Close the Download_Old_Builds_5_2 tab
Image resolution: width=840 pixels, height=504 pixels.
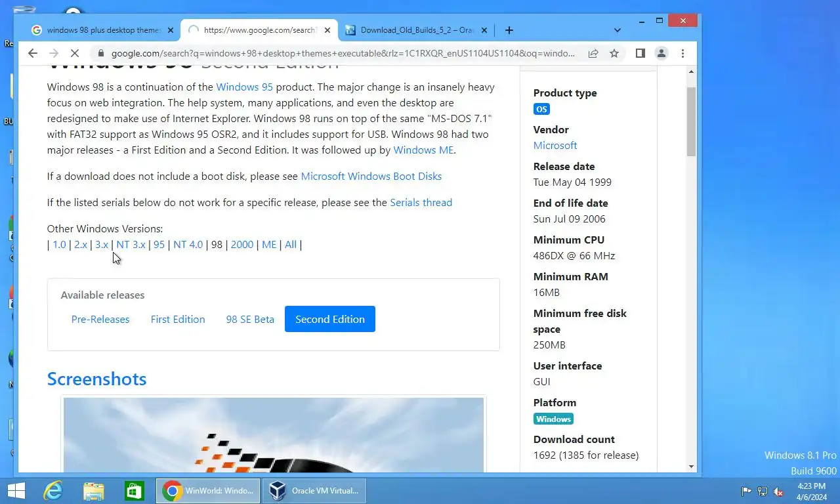coord(484,30)
